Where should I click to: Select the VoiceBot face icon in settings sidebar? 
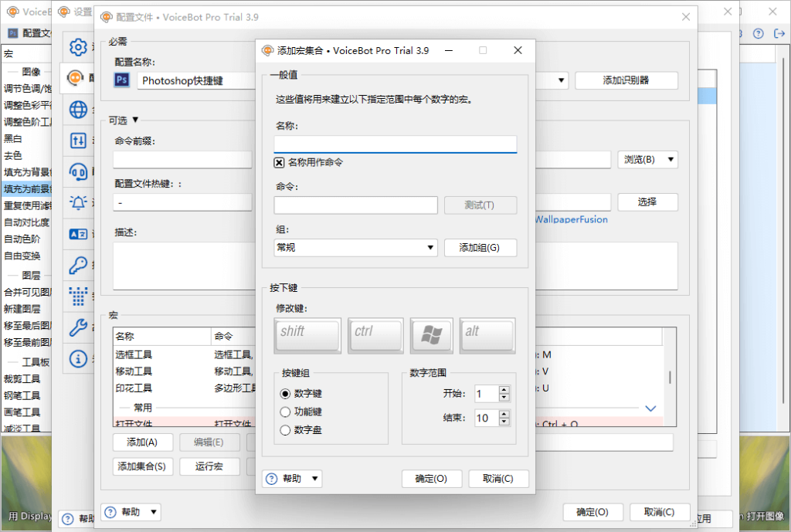tap(75, 78)
